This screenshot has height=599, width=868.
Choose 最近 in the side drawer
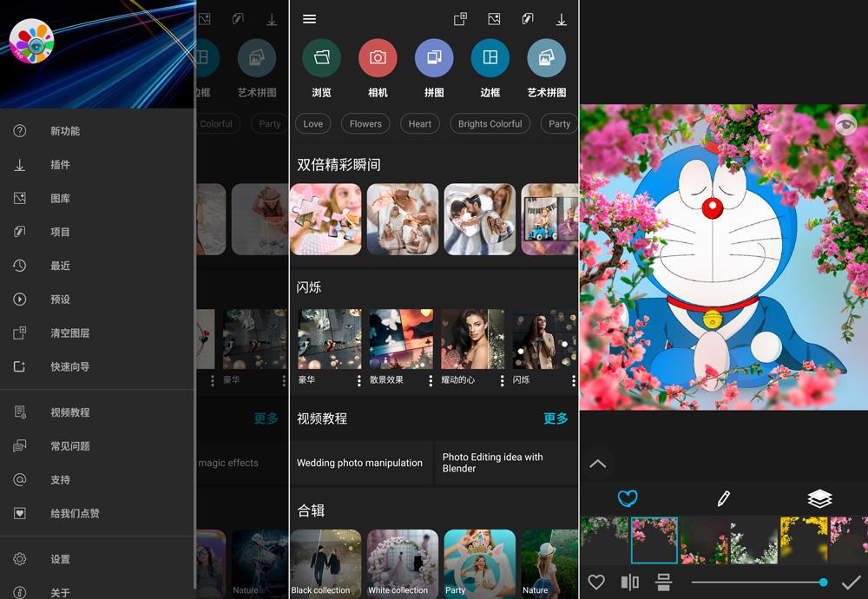point(97,266)
